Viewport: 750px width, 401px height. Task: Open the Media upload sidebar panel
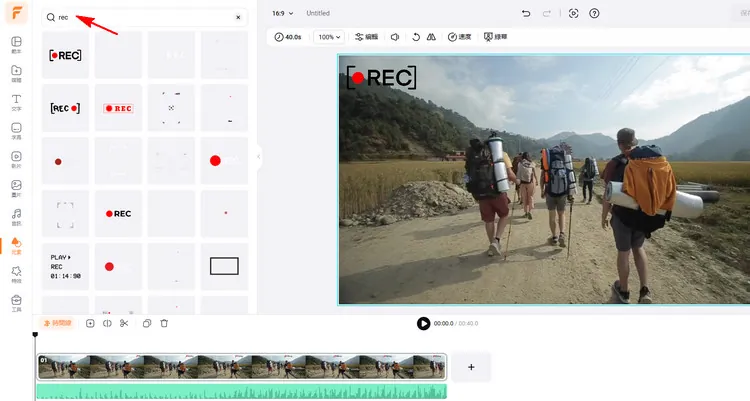16,73
